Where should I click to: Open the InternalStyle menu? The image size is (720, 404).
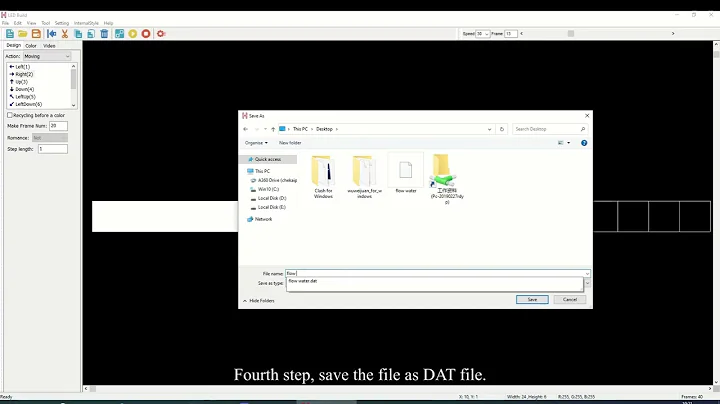click(86, 23)
